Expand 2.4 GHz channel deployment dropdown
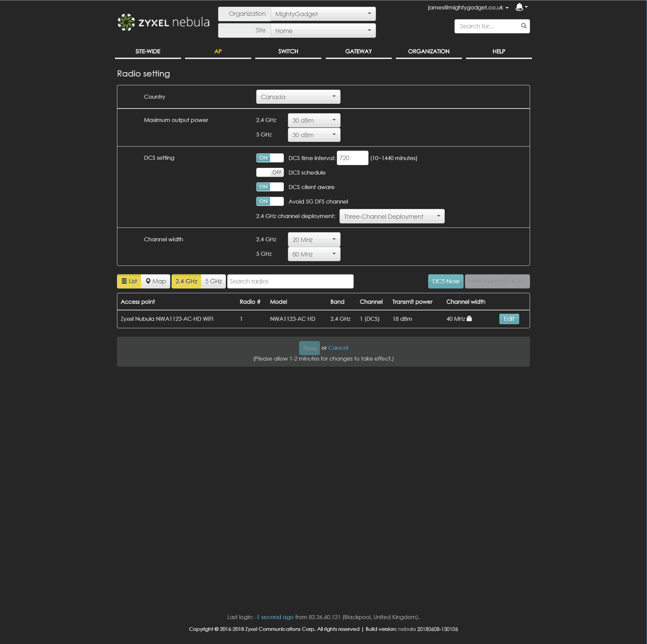647x644 pixels. 392,216
